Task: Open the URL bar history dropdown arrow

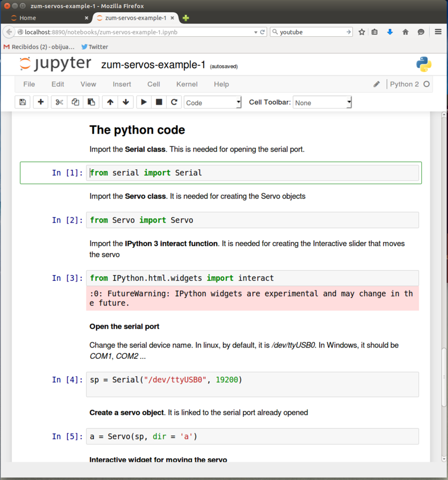Action: pyautogui.click(x=256, y=32)
